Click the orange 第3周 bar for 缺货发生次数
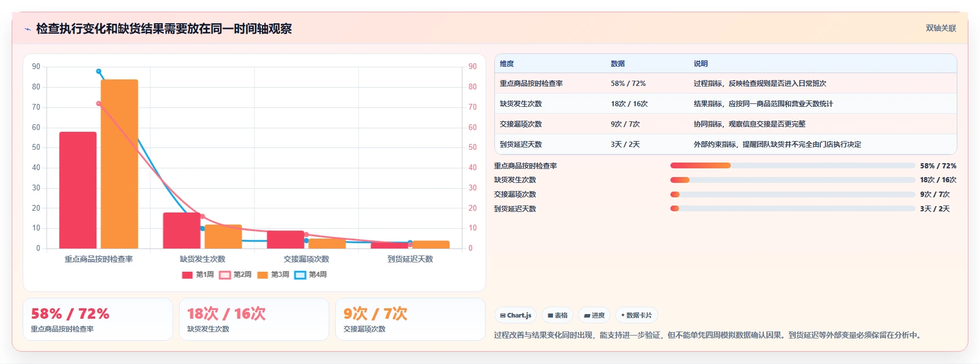980x364 pixels. click(223, 237)
